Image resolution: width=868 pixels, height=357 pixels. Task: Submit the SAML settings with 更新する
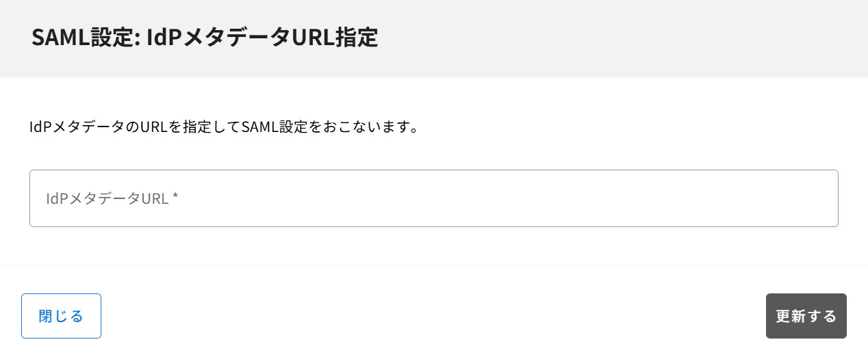pyautogui.click(x=806, y=316)
